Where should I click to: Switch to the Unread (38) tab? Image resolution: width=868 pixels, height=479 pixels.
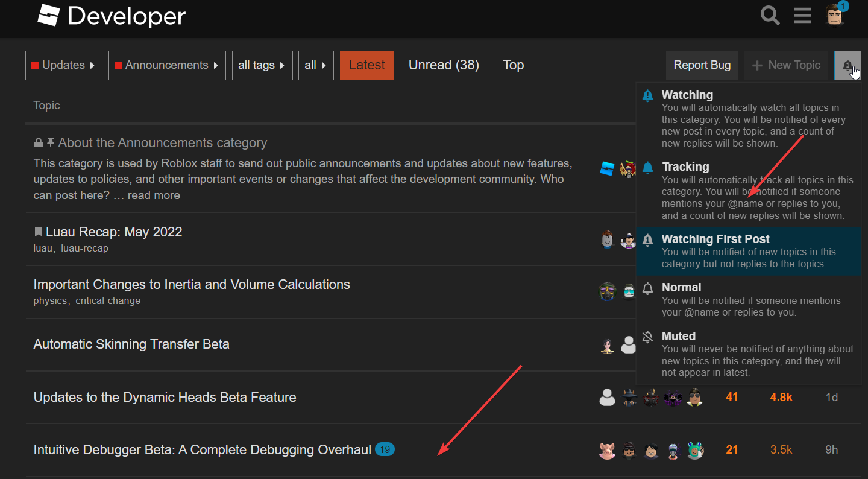(x=444, y=65)
